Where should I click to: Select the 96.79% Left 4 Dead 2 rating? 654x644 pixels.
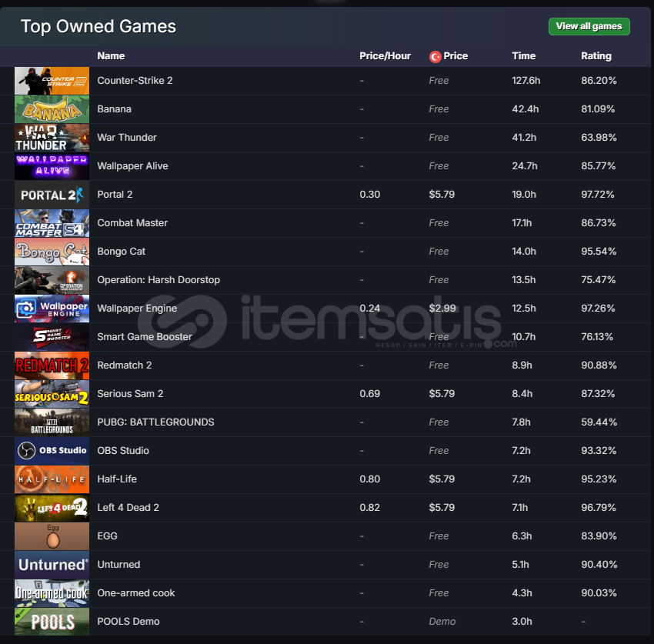[x=598, y=507]
